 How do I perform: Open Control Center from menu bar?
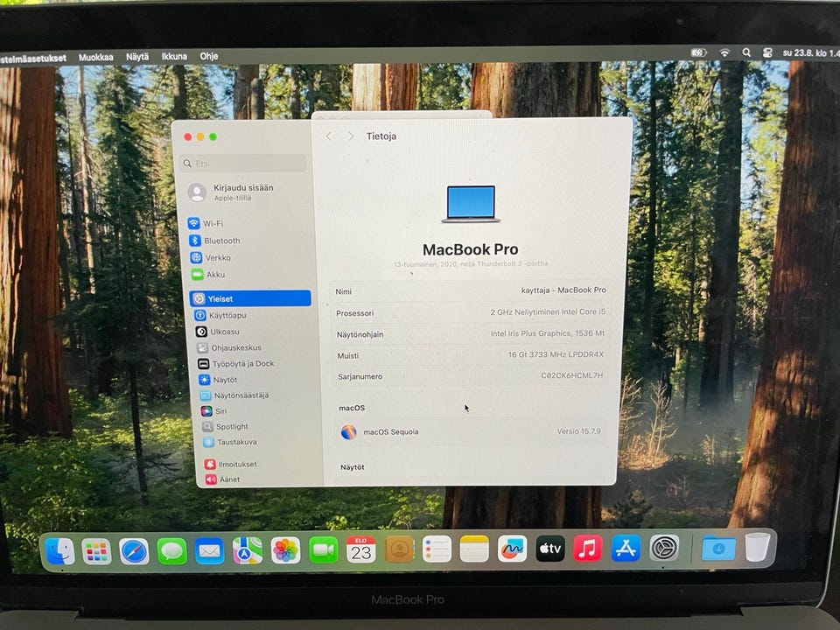pos(767,52)
